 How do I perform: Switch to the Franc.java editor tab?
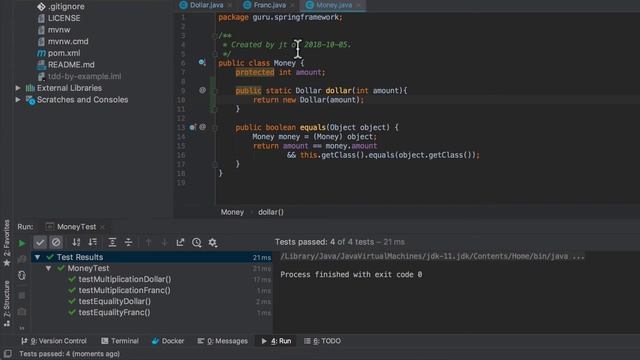click(269, 5)
